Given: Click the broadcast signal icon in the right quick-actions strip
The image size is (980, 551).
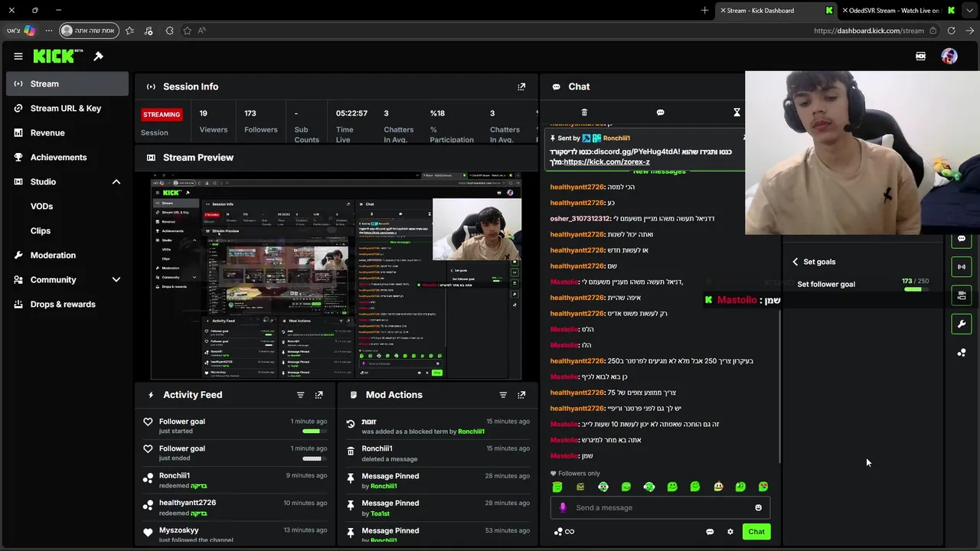Looking at the screenshot, I should pos(962,266).
